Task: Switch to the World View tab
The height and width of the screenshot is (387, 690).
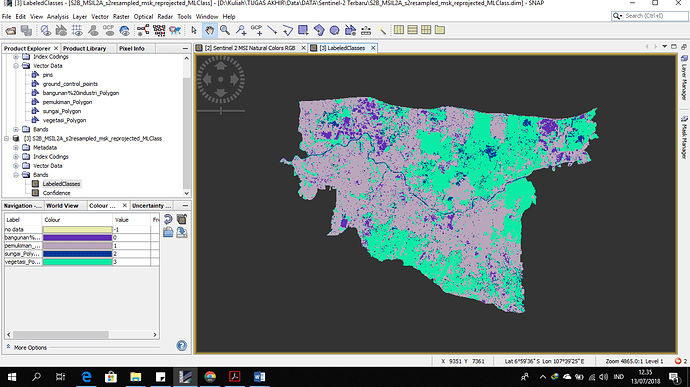Action: (62, 206)
